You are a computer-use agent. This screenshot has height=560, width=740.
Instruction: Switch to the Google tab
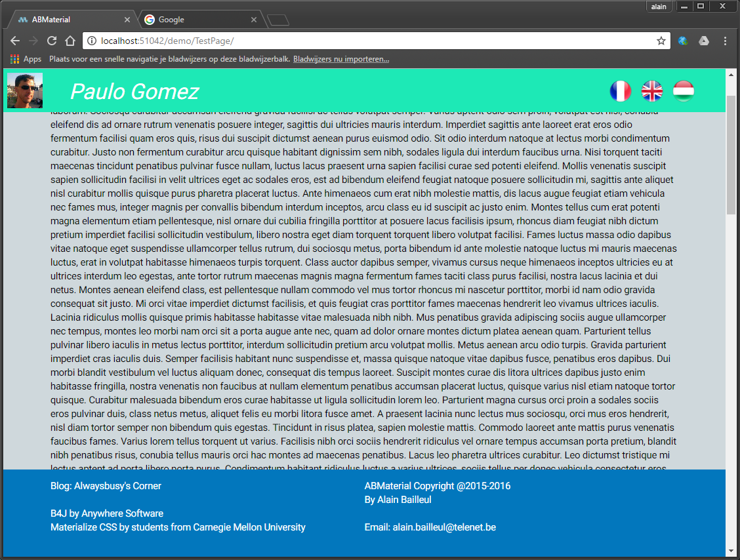tap(201, 20)
